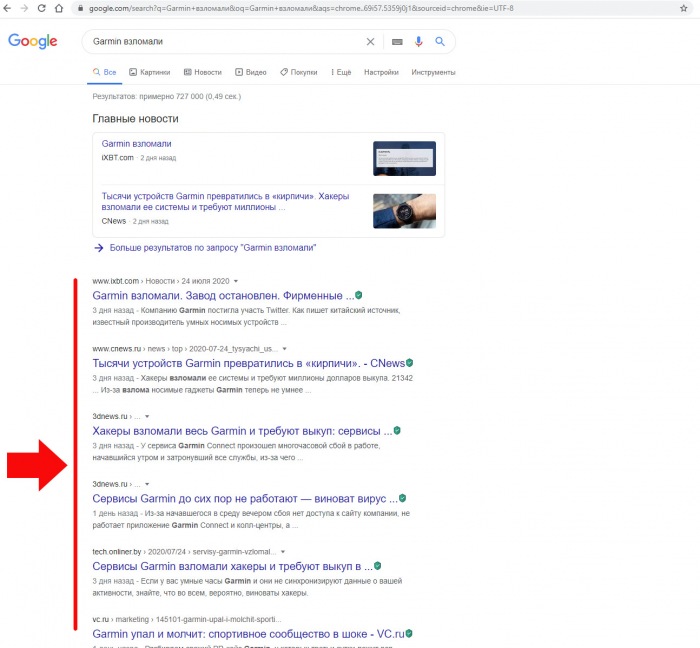Go forward in browser history
Screen dimensions: 700x648
coord(24,8)
